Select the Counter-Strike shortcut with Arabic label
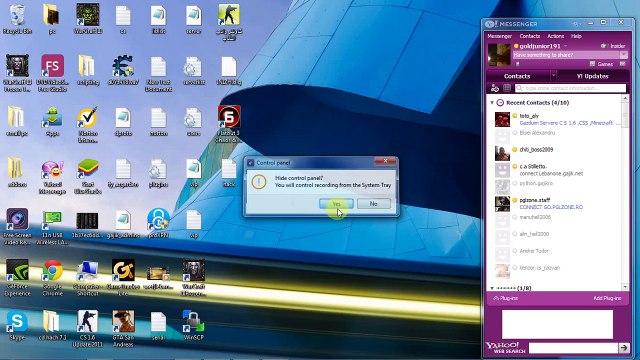This screenshot has height=360, width=640. pos(229,22)
